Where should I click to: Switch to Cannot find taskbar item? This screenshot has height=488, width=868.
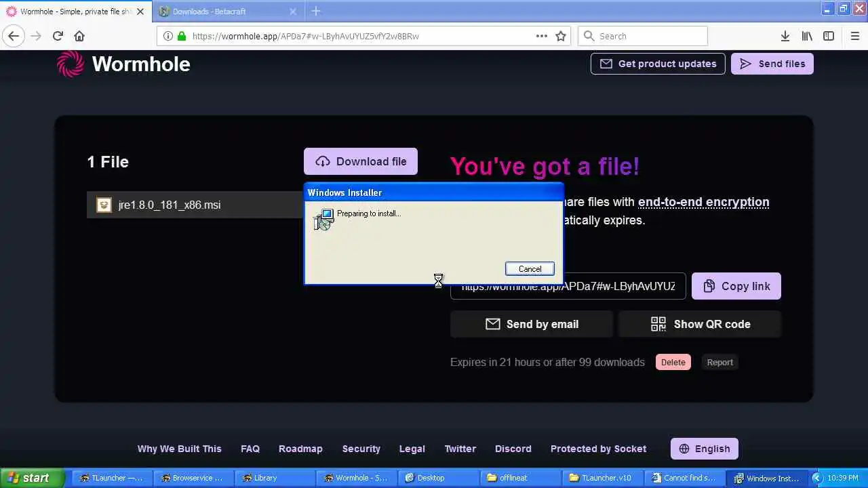coord(684,478)
